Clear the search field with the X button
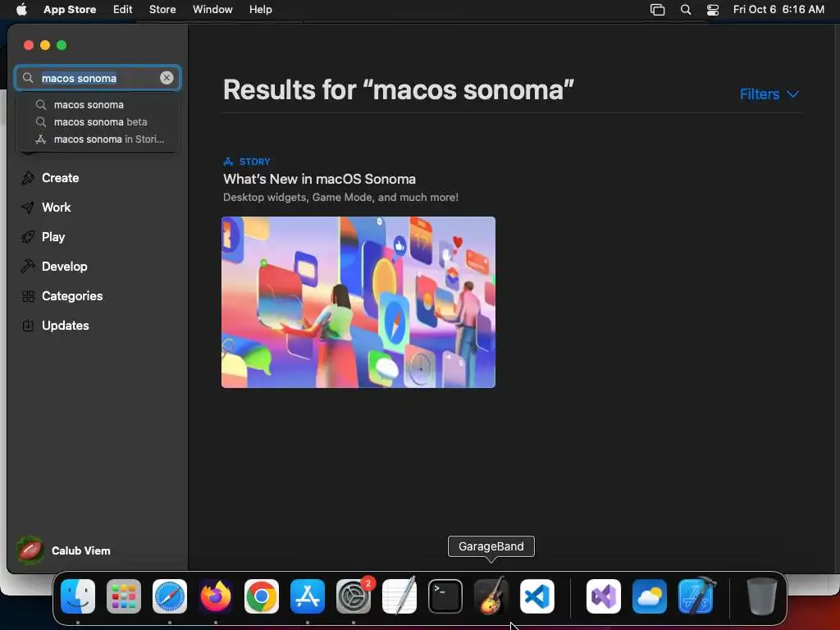The height and width of the screenshot is (630, 840). (167, 78)
